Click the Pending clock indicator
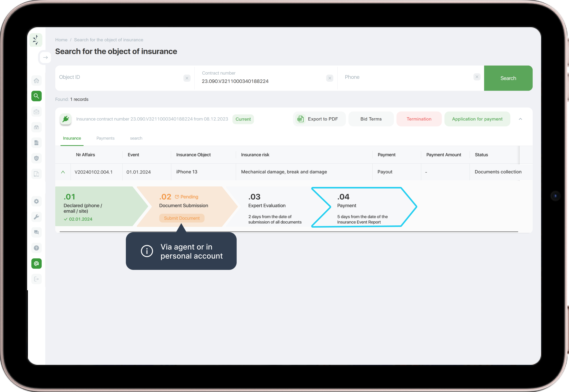This screenshot has height=392, width=569. click(186, 197)
